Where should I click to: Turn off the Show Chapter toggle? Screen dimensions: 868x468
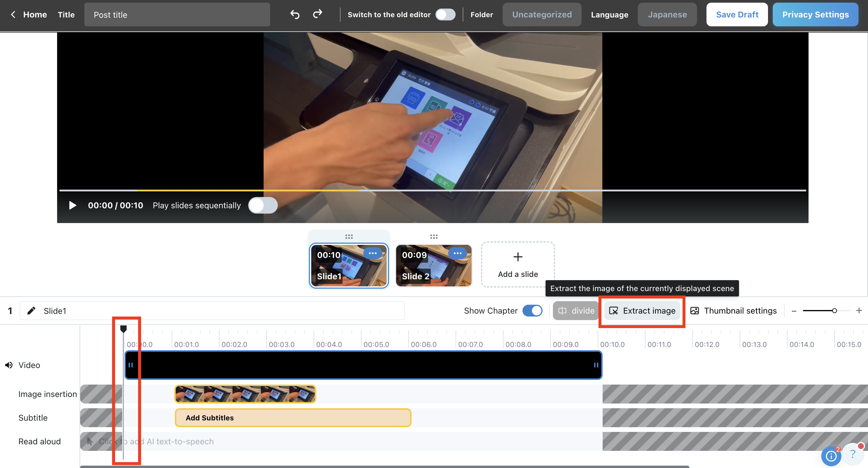tap(533, 310)
